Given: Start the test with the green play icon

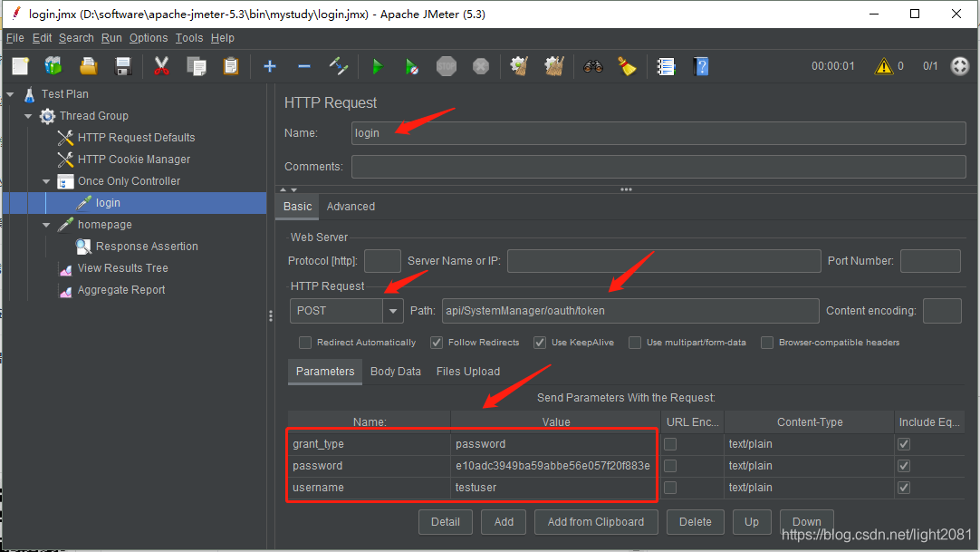Looking at the screenshot, I should pos(378,66).
